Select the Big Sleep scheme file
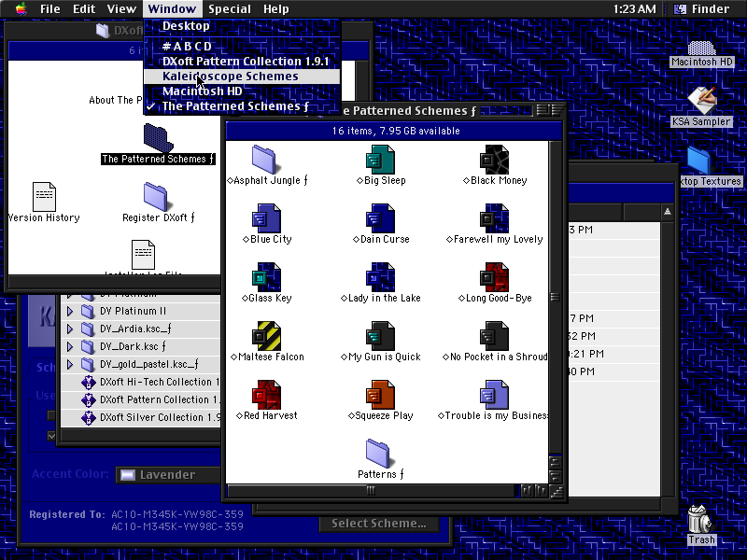The height and width of the screenshot is (560, 747). pos(380,159)
